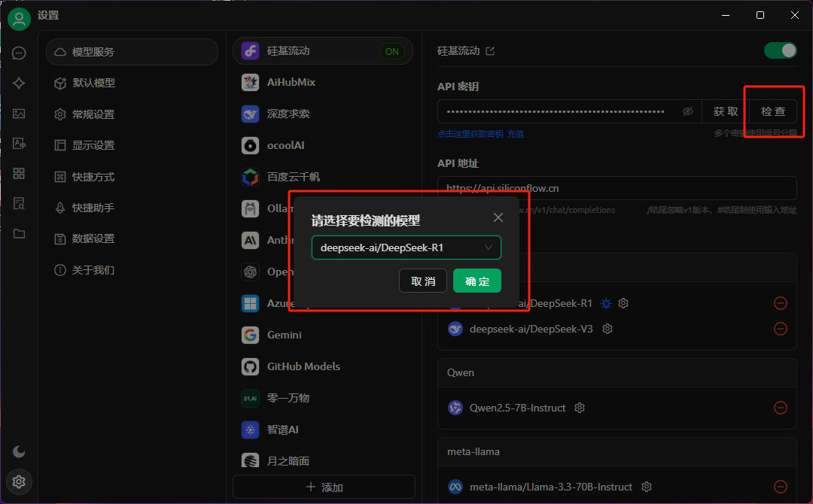Select the 深度求索 provider

323,114
